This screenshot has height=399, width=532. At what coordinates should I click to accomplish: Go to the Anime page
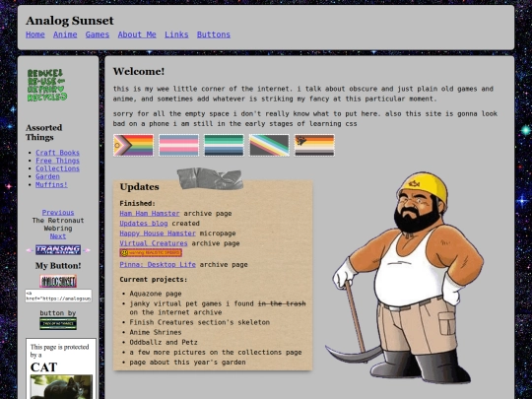tap(65, 34)
